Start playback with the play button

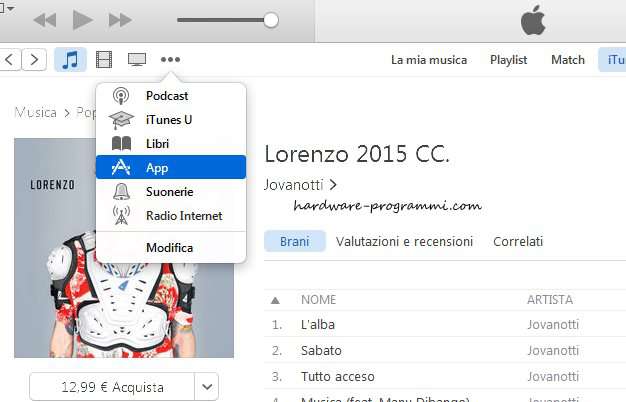click(x=83, y=20)
